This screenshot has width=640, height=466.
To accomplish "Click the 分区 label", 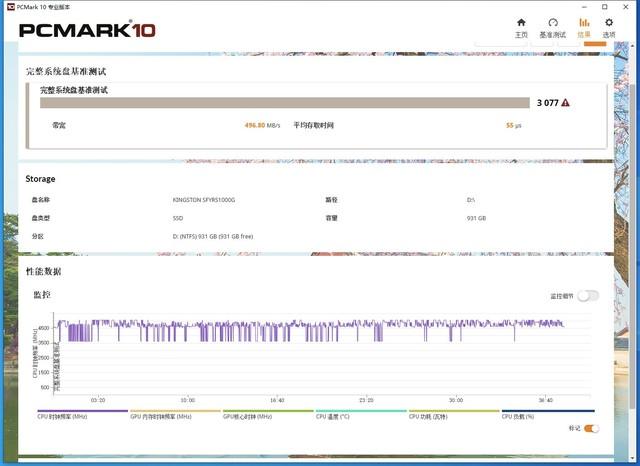I will 38,236.
